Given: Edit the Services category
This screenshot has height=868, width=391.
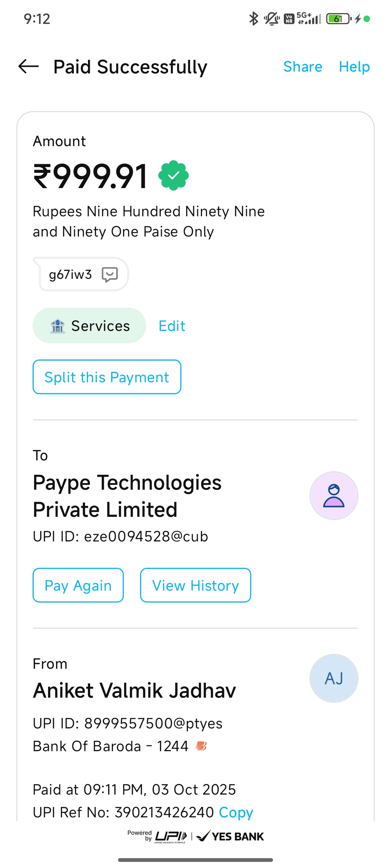Looking at the screenshot, I should [x=172, y=326].
